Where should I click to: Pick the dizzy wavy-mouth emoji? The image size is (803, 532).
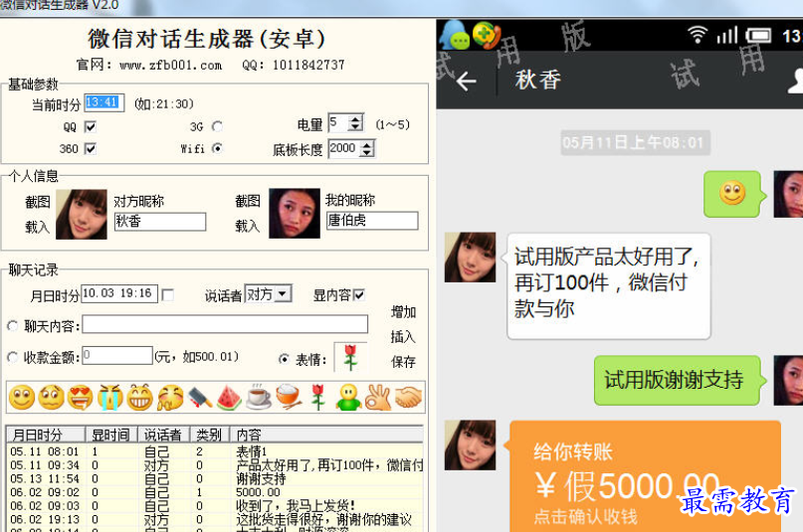click(x=51, y=398)
